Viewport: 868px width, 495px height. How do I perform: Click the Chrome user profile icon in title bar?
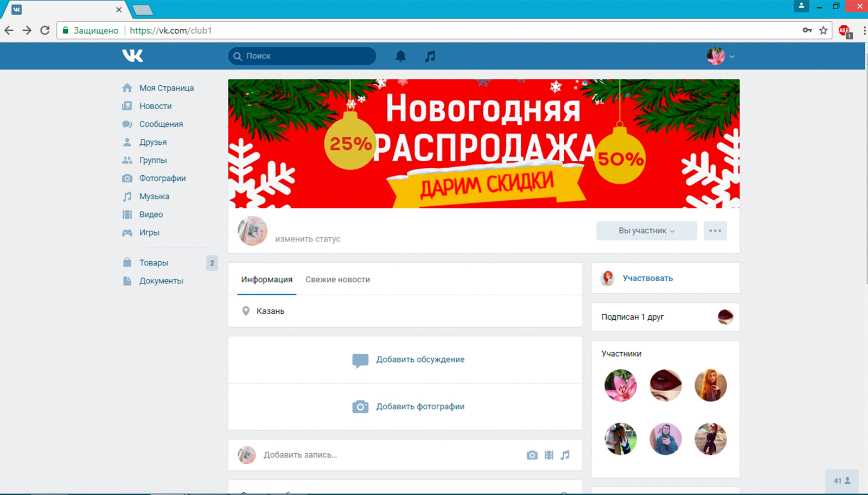click(x=801, y=6)
